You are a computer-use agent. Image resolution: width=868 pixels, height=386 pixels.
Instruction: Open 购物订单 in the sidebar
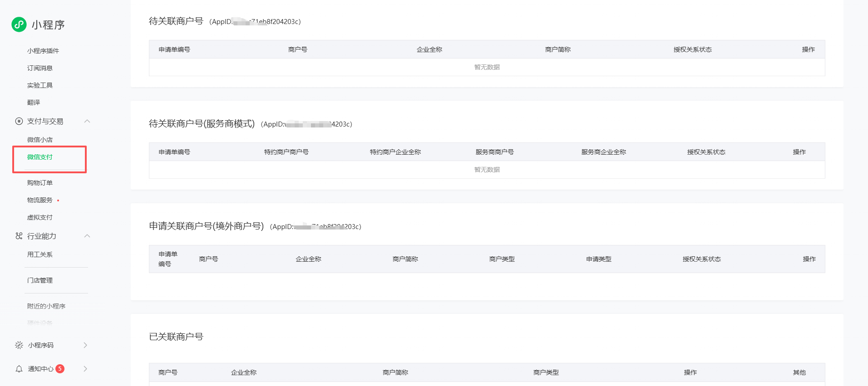(x=40, y=183)
